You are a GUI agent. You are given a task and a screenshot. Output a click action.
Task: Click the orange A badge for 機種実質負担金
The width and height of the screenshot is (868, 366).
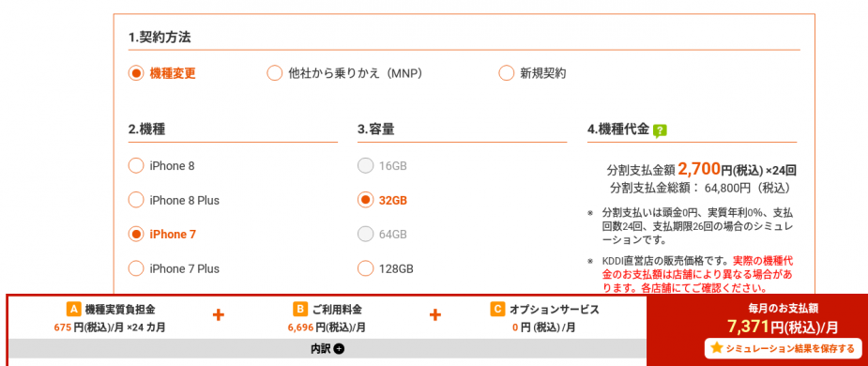(x=73, y=309)
